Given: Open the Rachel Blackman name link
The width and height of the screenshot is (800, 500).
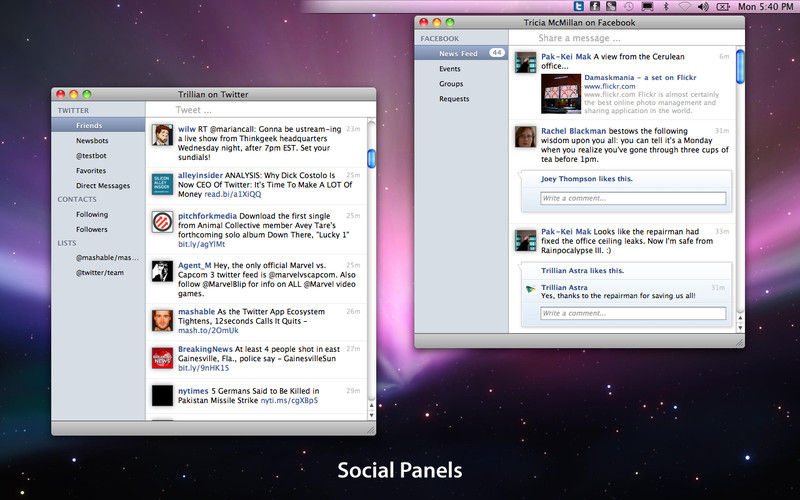Looking at the screenshot, I should click(x=573, y=131).
